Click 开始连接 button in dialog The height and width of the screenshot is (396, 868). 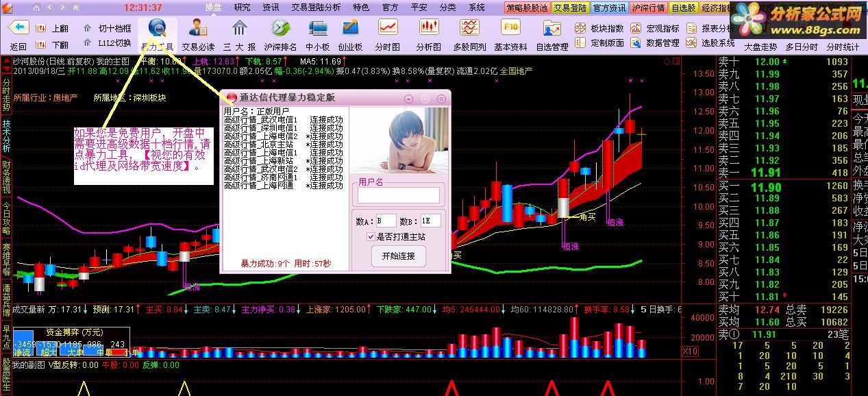(x=398, y=257)
